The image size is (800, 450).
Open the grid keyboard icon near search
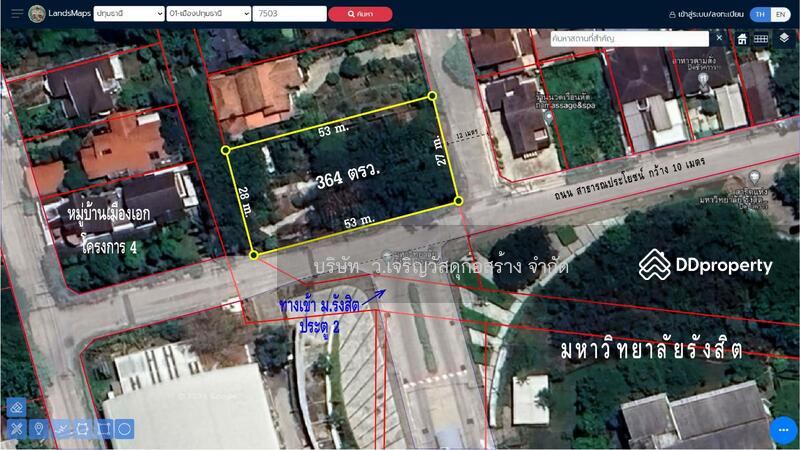point(761,39)
